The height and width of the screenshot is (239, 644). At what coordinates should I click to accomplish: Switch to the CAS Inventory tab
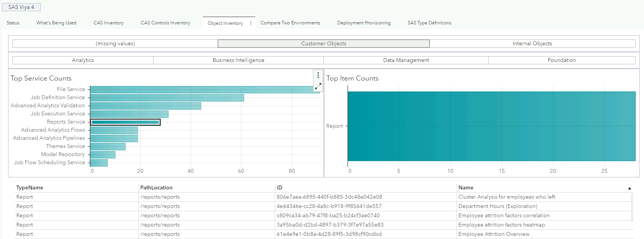108,23
